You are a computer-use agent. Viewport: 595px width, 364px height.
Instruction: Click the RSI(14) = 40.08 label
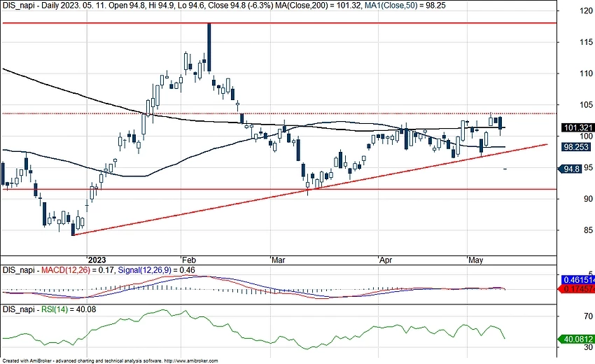(69, 309)
